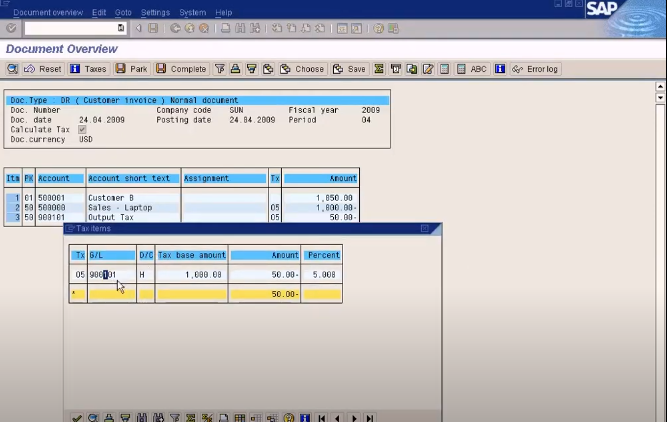The width and height of the screenshot is (667, 422).
Task: Click the Park button
Action: [132, 69]
